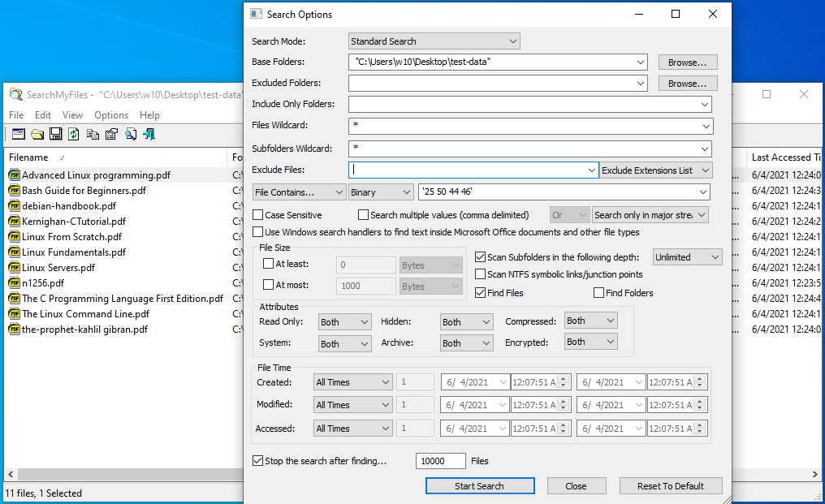Open the File Contains dropdown
Viewport: 825px width, 504px height.
pyautogui.click(x=299, y=192)
